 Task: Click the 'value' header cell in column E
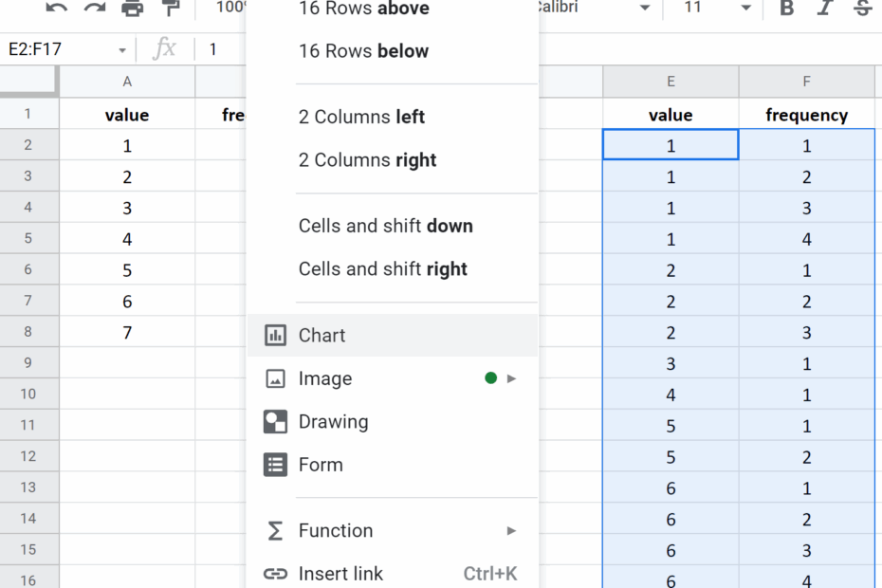click(x=671, y=115)
